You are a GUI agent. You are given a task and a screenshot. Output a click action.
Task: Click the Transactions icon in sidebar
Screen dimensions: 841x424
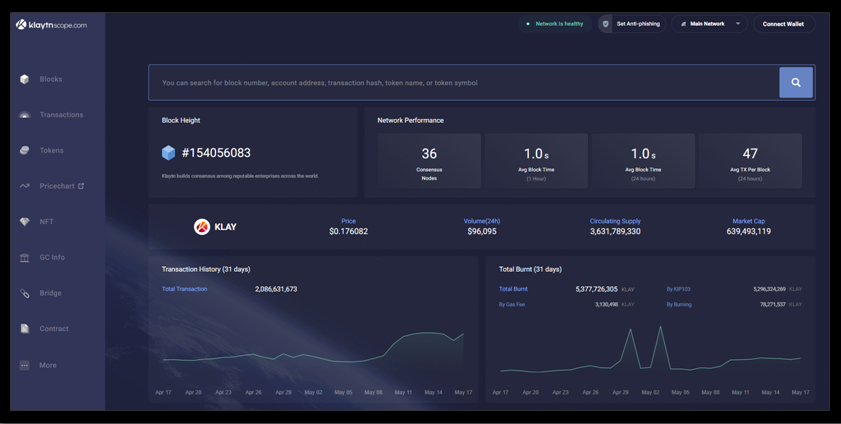click(24, 115)
